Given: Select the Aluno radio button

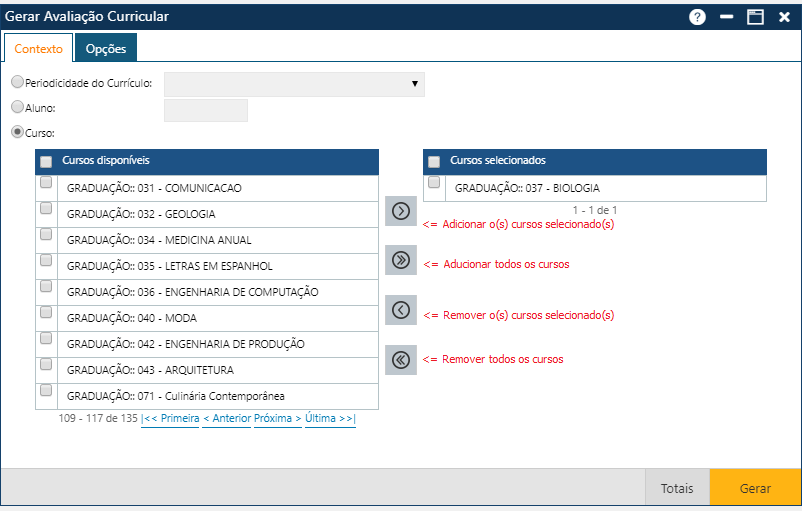Looking at the screenshot, I should pos(17,106).
